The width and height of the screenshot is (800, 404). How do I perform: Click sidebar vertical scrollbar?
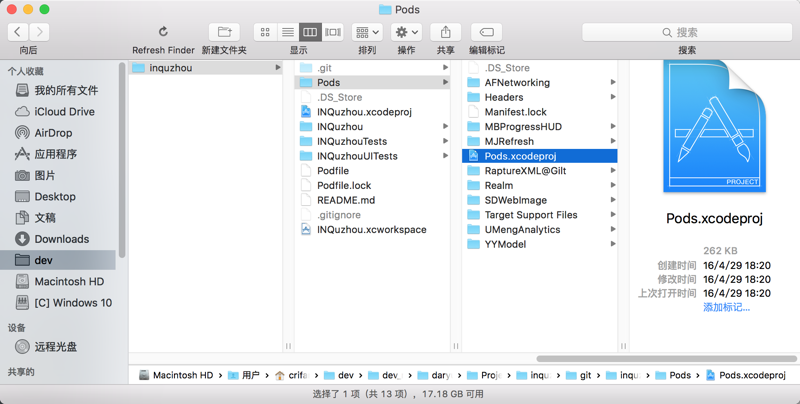pyautogui.click(x=122, y=160)
